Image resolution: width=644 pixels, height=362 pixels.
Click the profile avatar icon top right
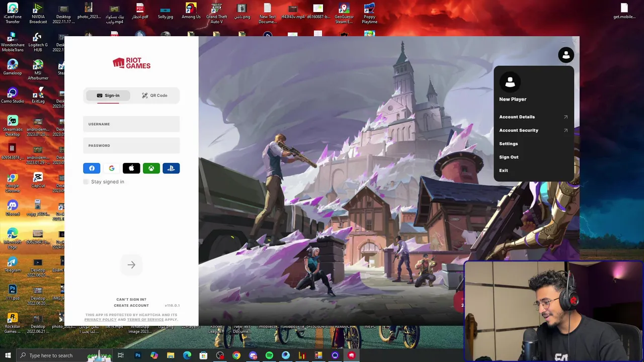tap(566, 55)
